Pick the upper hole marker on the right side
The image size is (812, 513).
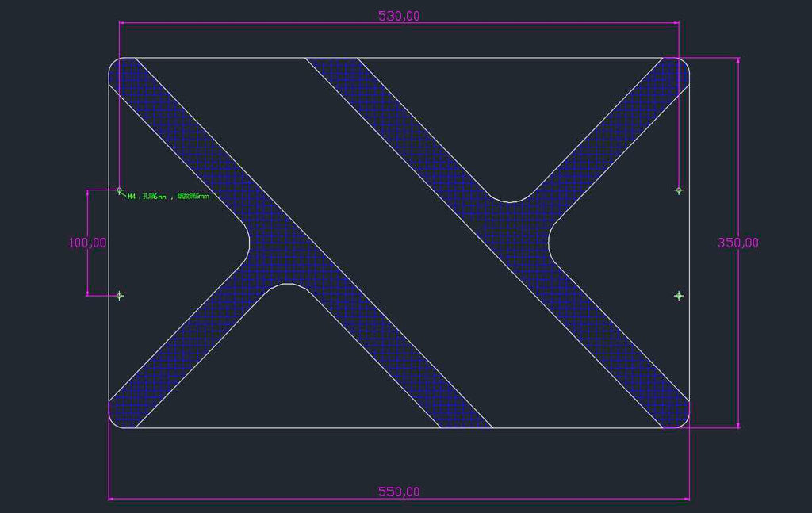[679, 190]
